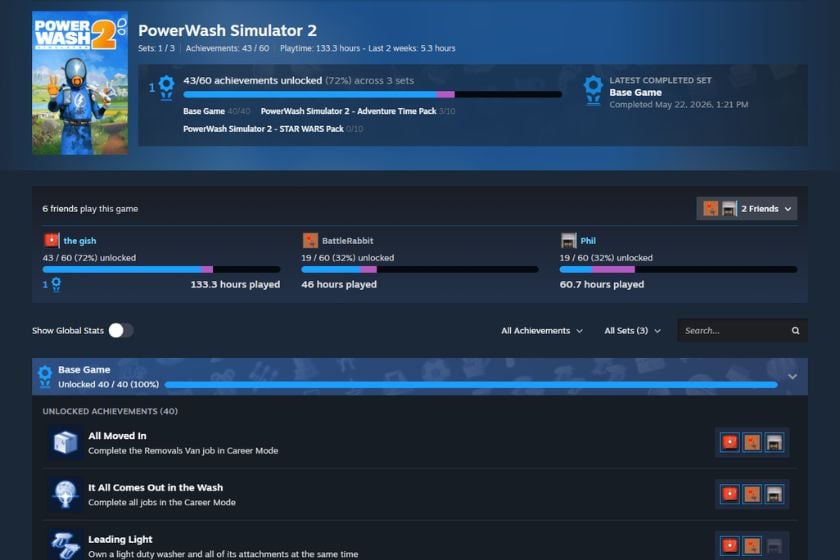
Task: Click grey friend avatar on All Moved In row
Action: 774,442
